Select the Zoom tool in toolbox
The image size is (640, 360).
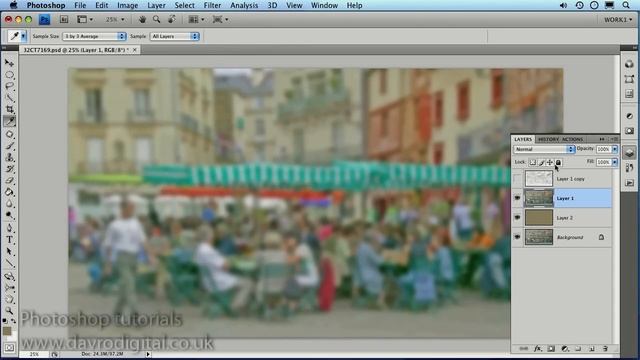[9, 311]
